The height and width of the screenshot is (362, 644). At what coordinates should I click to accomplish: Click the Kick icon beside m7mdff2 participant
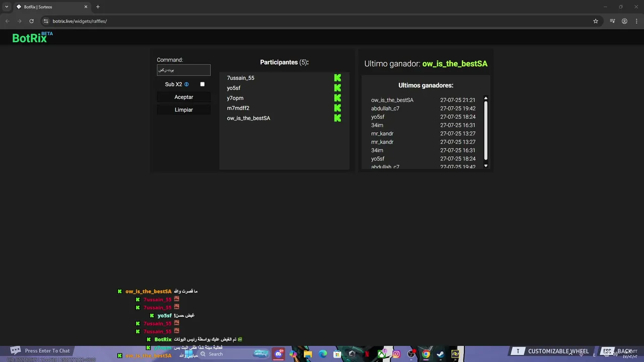click(338, 108)
